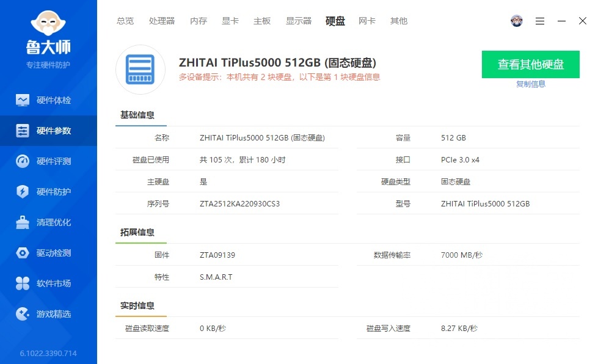Browse 游戏精选 in the sidebar
The height and width of the screenshot is (364, 598).
pyautogui.click(x=49, y=313)
